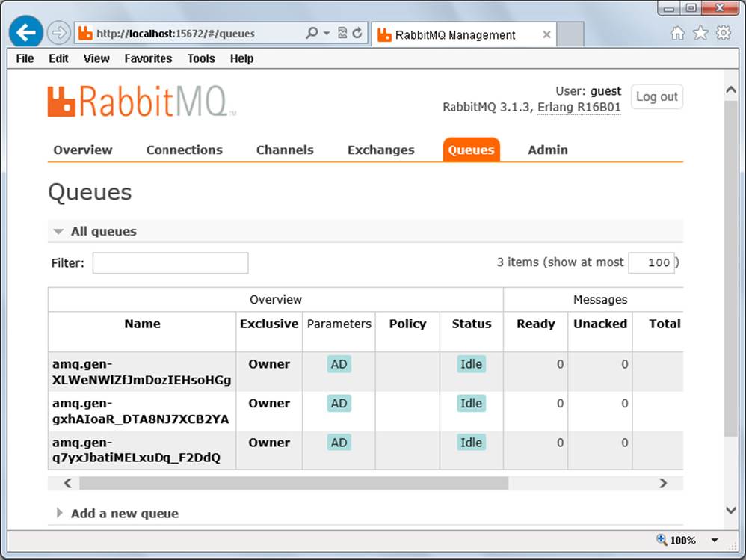Open queue amq.gen-gxhAIoaR_DTA8NJ7XCB2YA

[141, 411]
